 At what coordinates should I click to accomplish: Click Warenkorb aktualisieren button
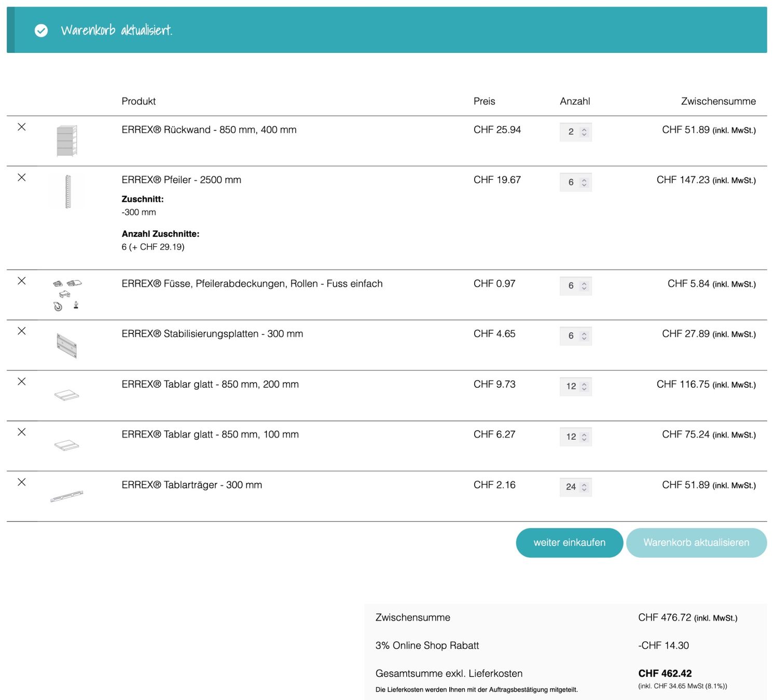[696, 543]
